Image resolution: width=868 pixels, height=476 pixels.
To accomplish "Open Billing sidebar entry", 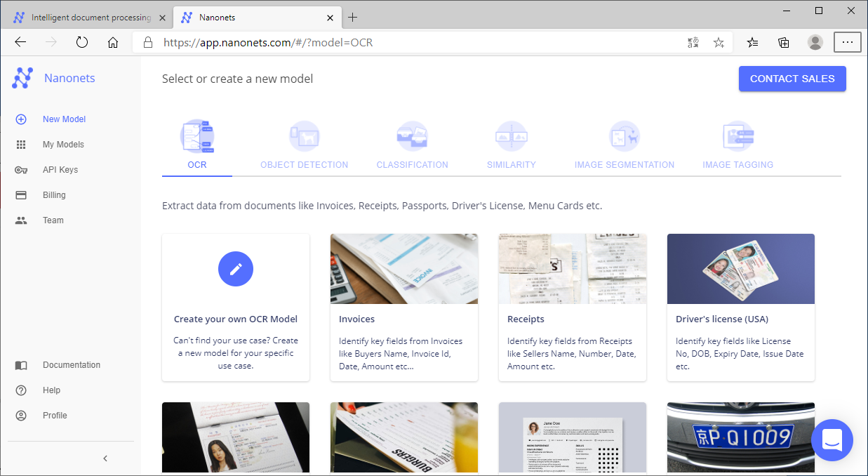I will 54,195.
